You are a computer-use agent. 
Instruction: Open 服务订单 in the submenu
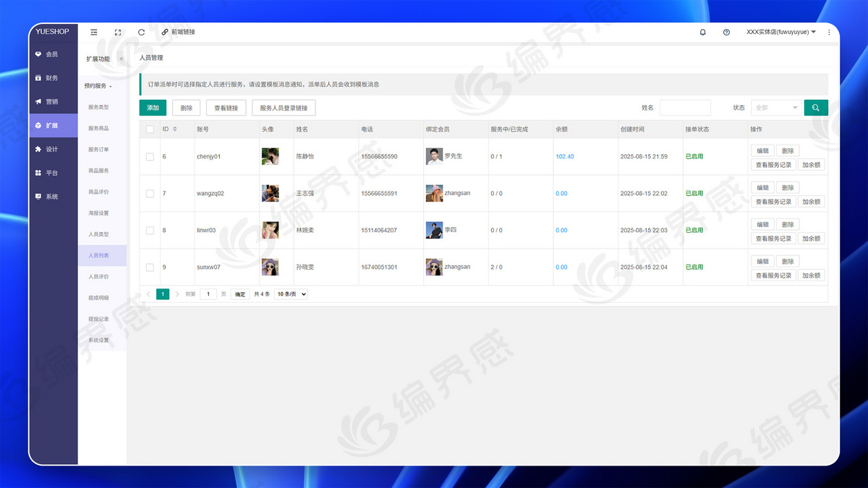(98, 150)
